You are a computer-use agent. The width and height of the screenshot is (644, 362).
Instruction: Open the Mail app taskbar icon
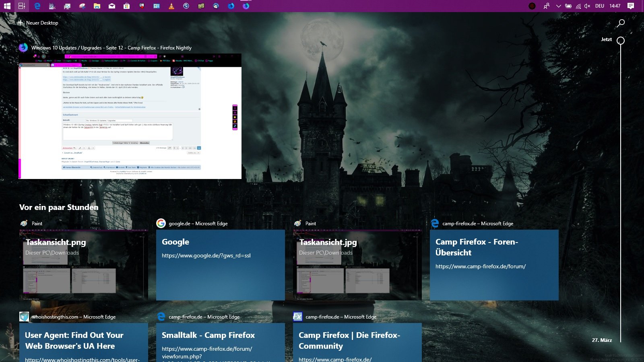click(112, 6)
